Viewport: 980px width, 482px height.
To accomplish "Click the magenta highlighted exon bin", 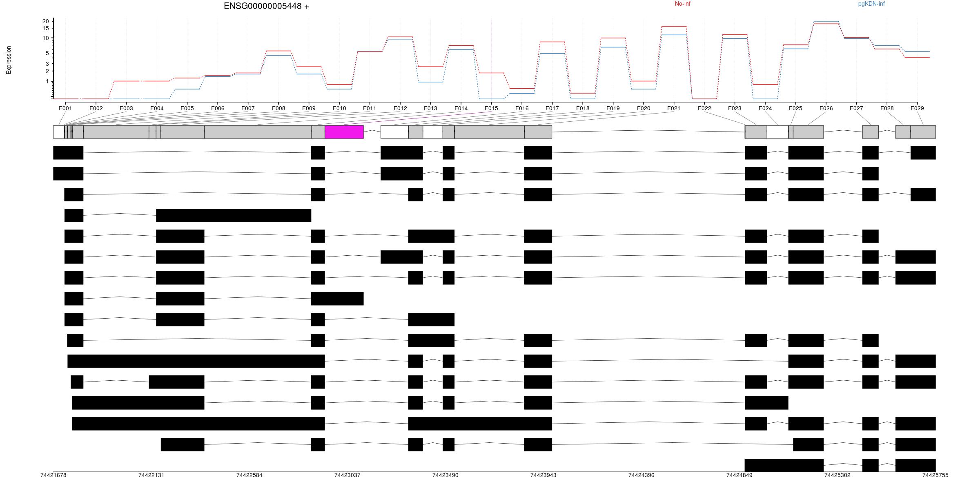I will pyautogui.click(x=344, y=132).
